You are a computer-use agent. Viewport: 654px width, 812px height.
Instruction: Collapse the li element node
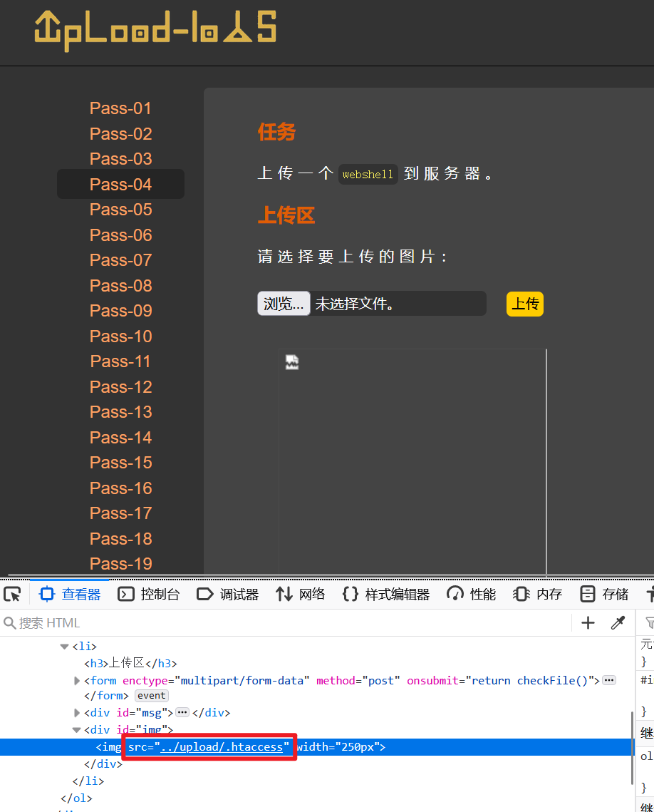(x=65, y=647)
